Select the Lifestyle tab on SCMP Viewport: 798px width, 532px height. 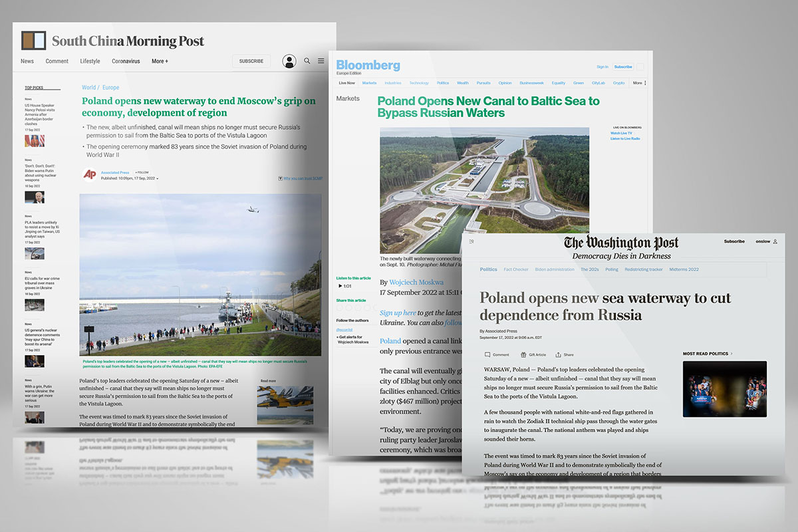(90, 61)
